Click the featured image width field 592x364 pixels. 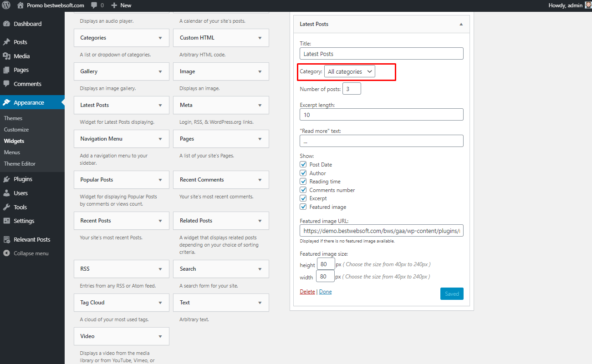pos(326,276)
